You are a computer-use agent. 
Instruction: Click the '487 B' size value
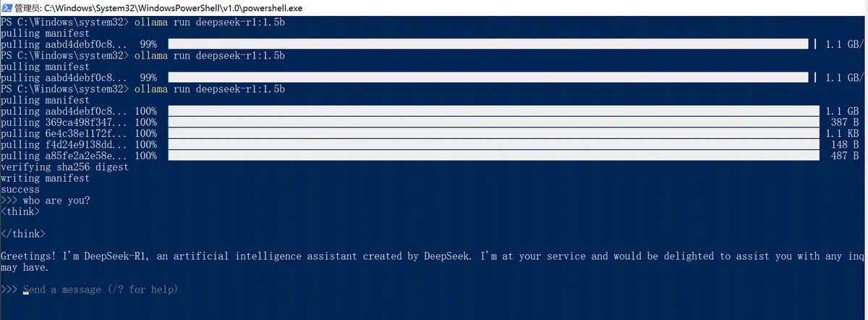tap(845, 156)
